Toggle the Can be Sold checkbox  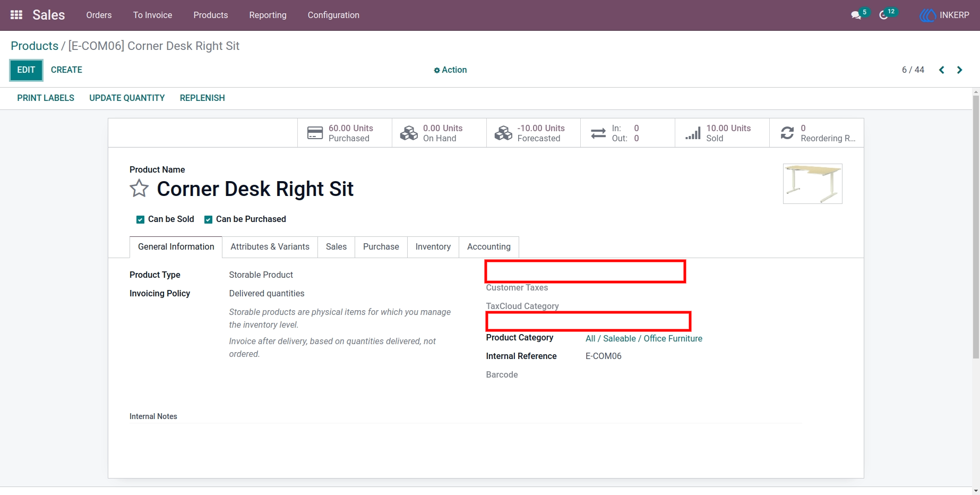[140, 219]
